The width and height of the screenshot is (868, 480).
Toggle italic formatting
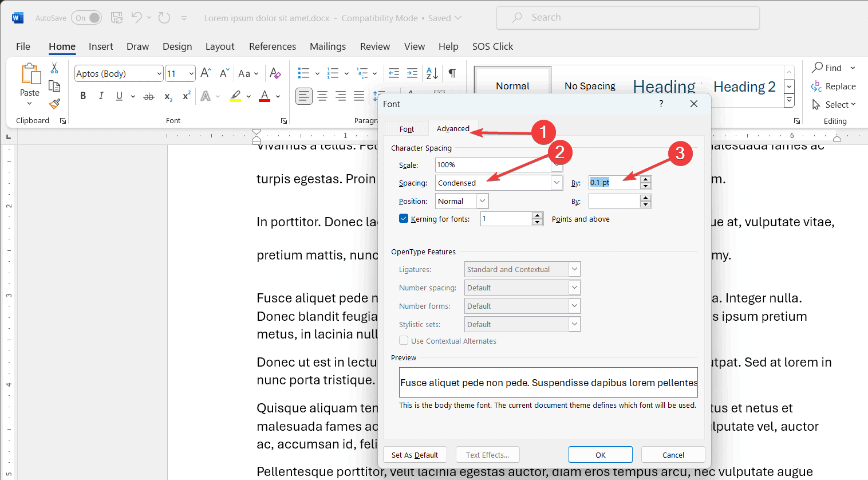point(101,96)
